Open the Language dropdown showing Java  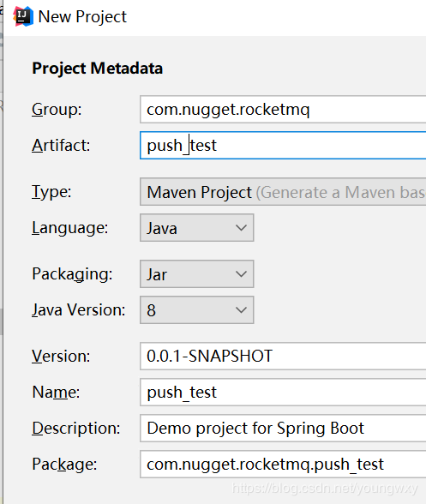coord(197,228)
